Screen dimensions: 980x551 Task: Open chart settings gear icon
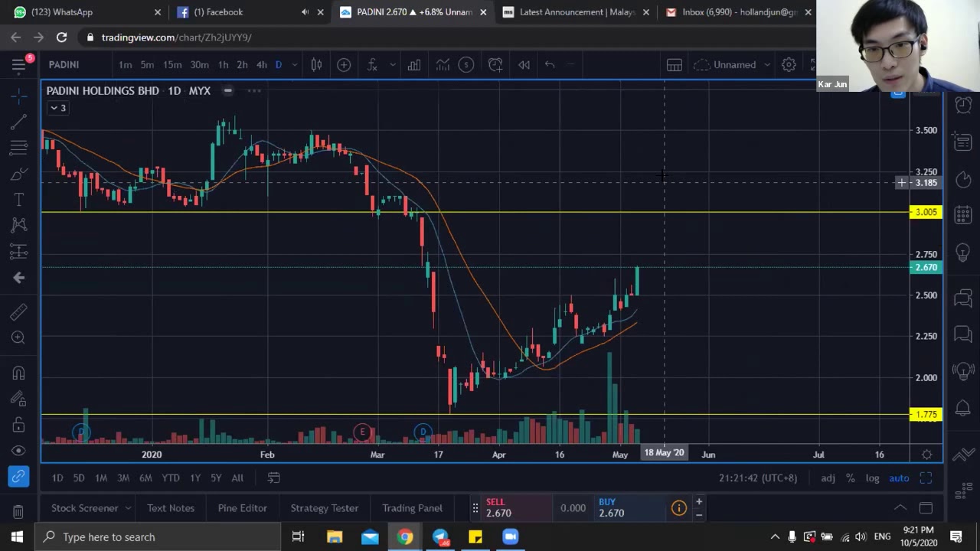tap(789, 65)
